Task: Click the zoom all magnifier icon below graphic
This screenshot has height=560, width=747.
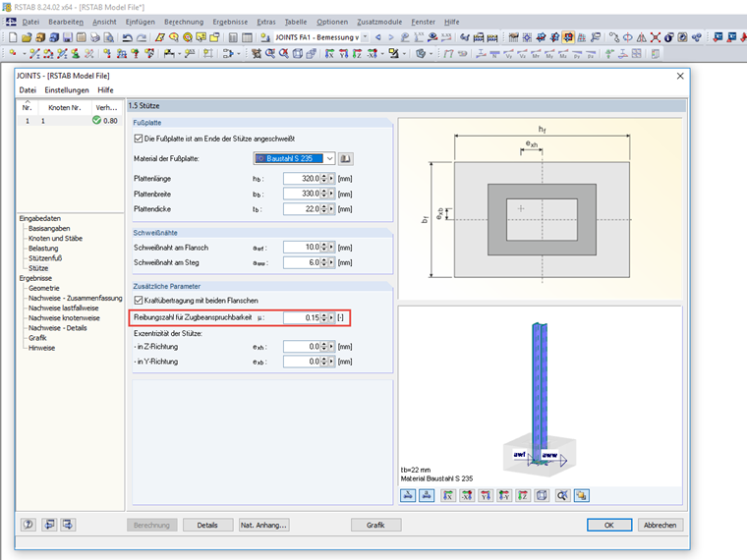Action: pos(562,496)
